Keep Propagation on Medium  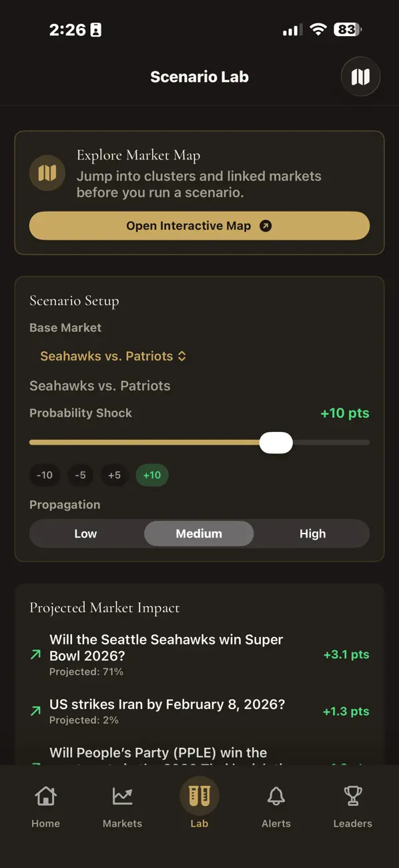click(x=199, y=533)
